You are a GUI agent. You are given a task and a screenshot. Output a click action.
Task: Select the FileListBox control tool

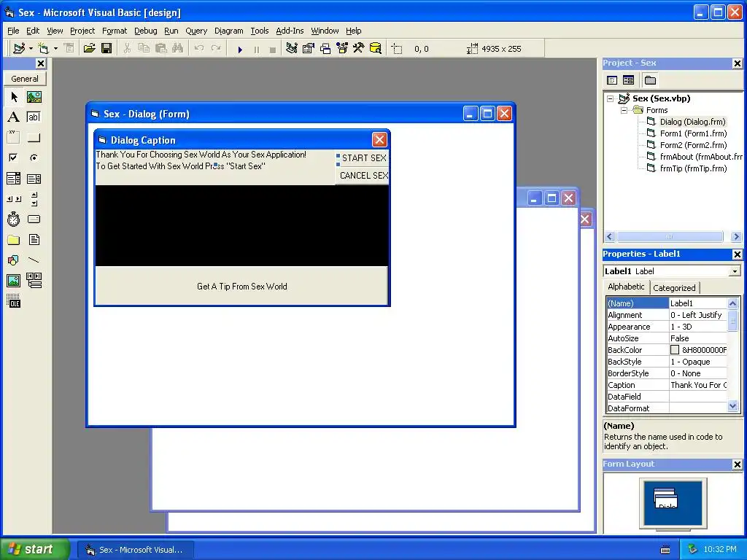(x=34, y=239)
